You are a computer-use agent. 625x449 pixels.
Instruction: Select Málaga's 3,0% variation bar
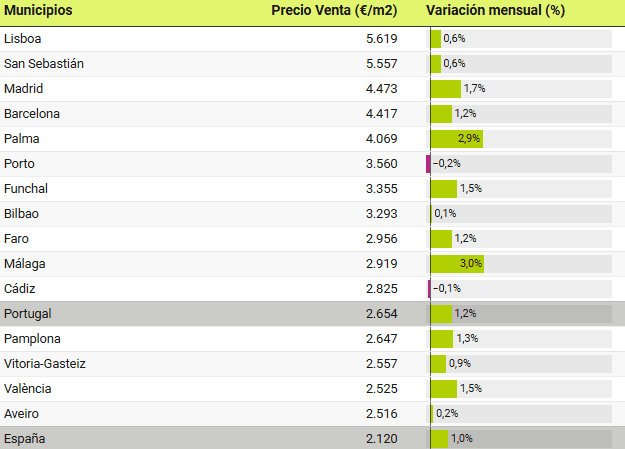457,263
